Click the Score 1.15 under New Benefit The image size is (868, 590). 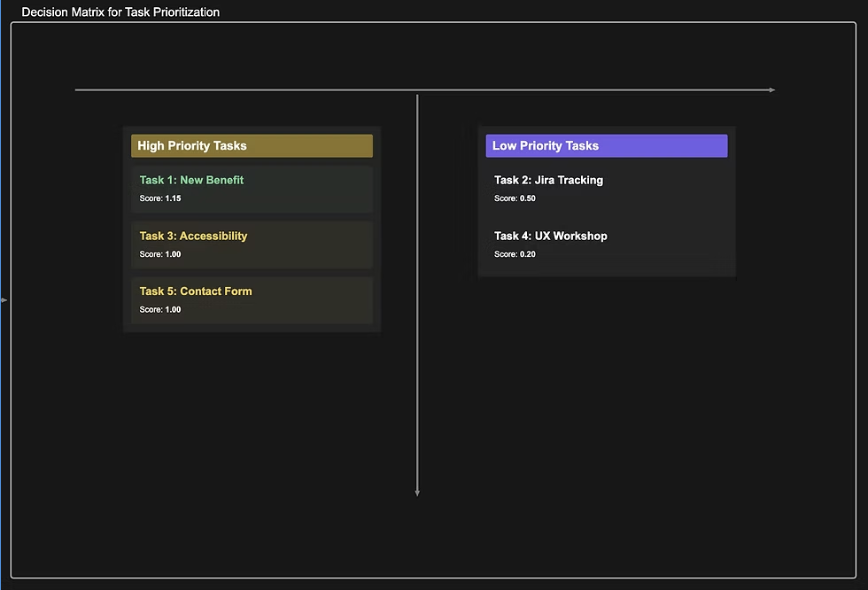pyautogui.click(x=173, y=198)
